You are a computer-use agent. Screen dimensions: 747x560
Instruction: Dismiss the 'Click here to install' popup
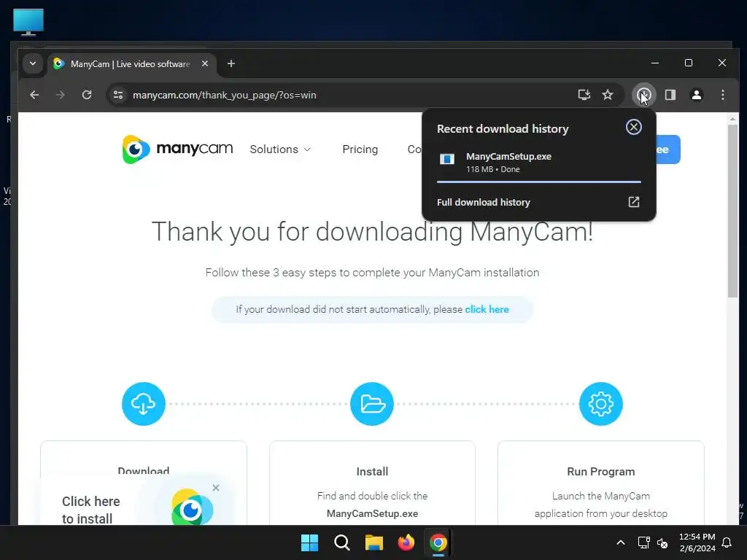(x=216, y=488)
